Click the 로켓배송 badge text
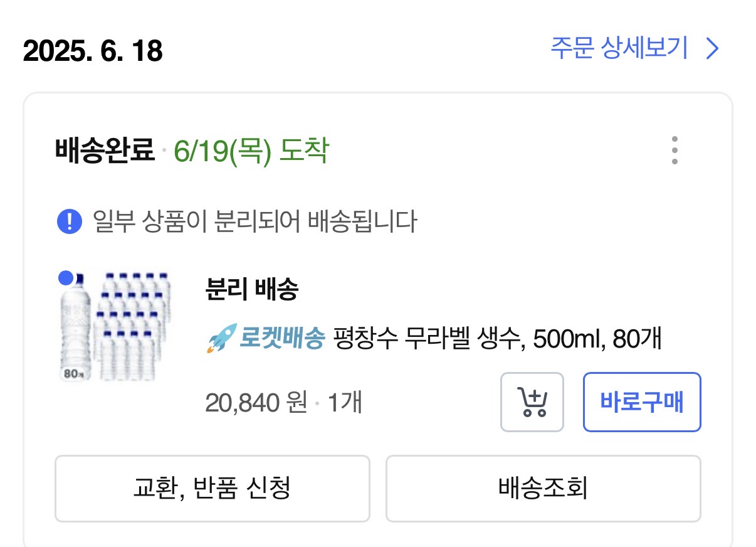The height and width of the screenshot is (547, 756). click(282, 339)
